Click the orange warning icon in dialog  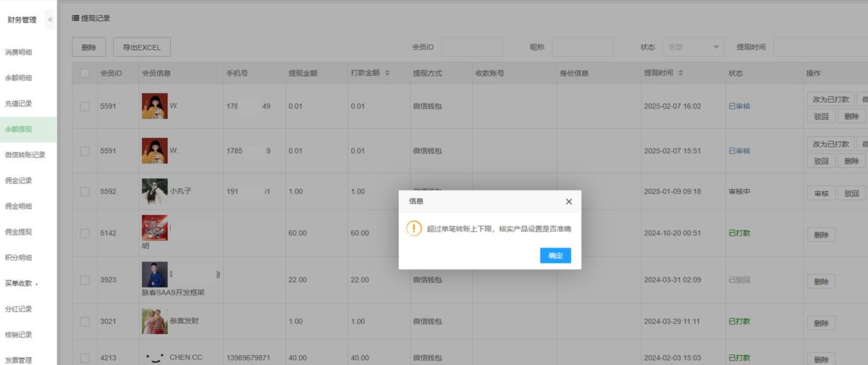click(x=414, y=229)
